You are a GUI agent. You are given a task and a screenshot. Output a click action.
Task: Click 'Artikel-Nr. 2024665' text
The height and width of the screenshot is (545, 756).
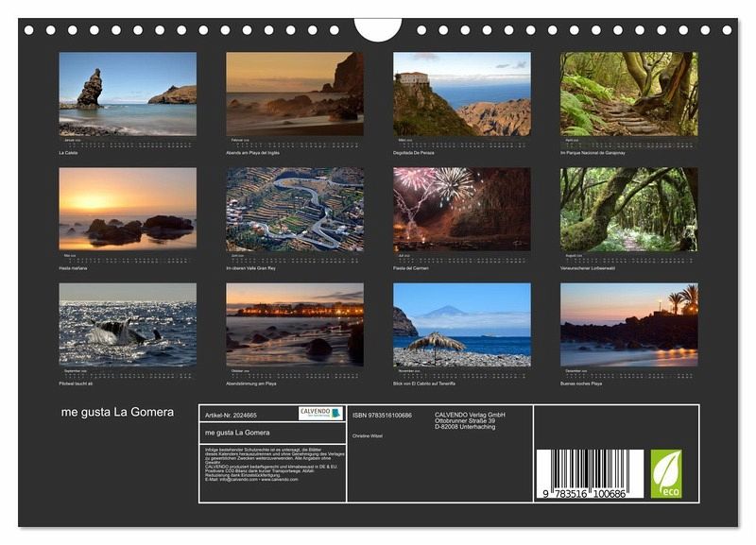[231, 416]
